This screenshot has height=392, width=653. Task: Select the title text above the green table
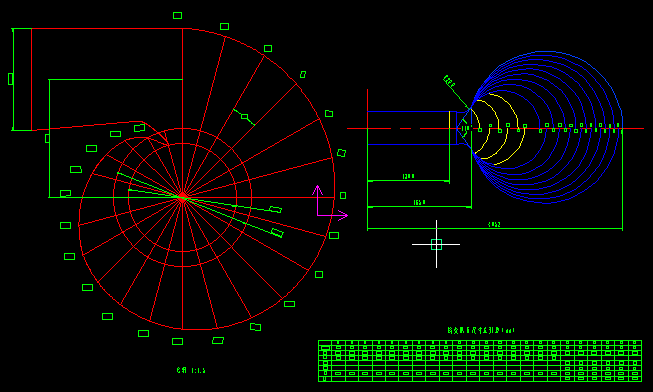coord(481,330)
